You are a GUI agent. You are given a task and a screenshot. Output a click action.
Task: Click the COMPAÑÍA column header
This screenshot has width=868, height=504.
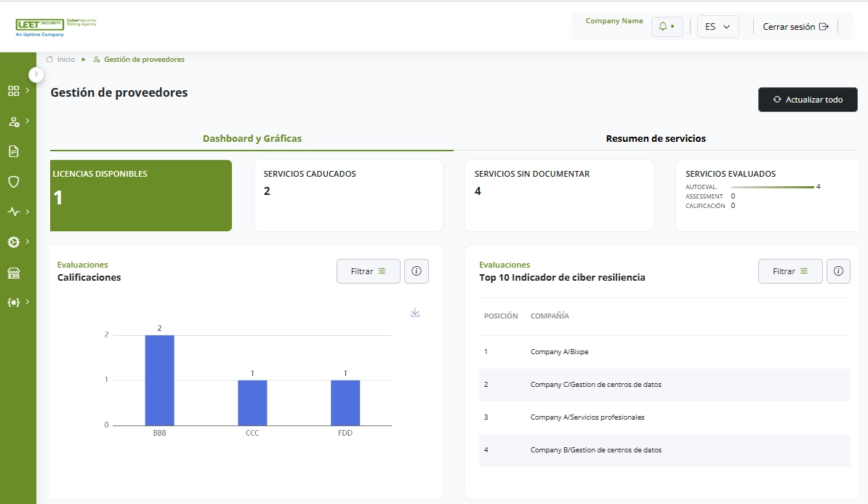click(x=550, y=316)
